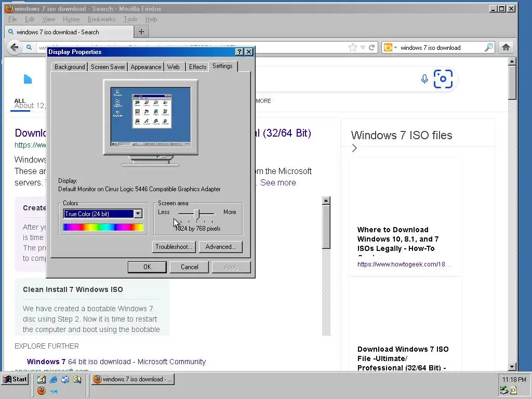
Task: Click the network tray icon
Action: click(x=504, y=390)
